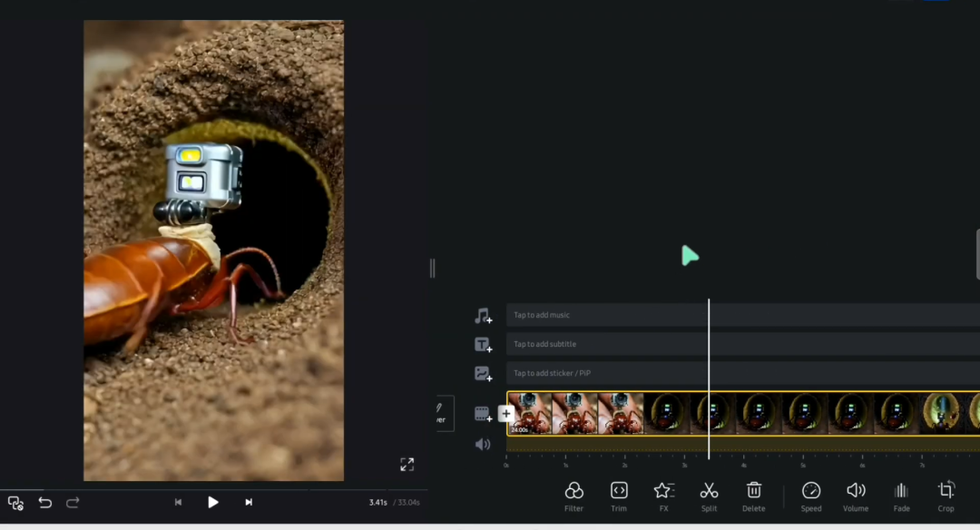Toggle fullscreen preview mode
The image size is (980, 530).
click(407, 465)
